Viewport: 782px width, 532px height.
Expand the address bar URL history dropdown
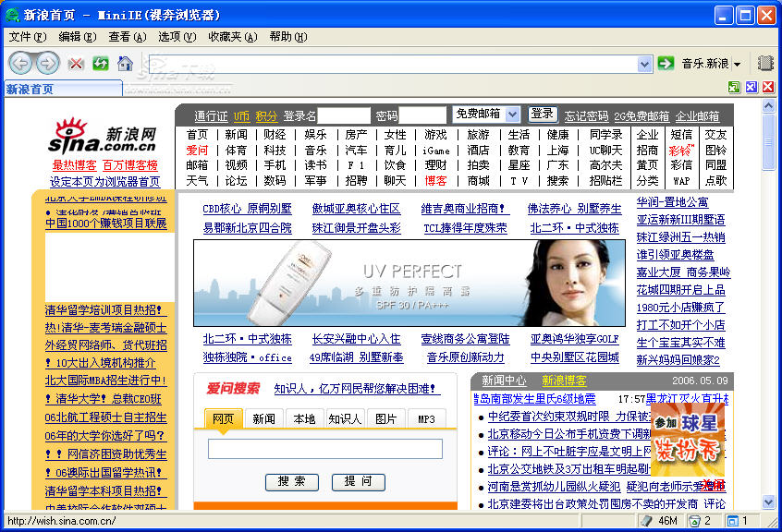[645, 64]
